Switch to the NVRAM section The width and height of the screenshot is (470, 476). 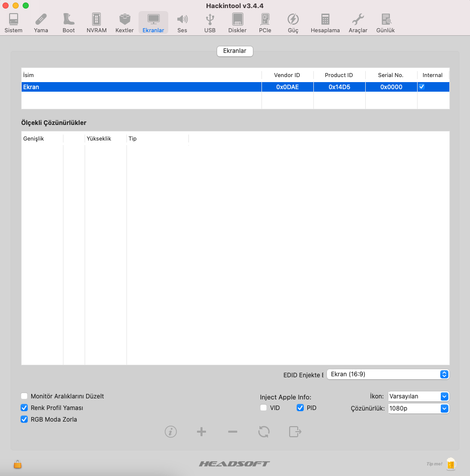(96, 23)
